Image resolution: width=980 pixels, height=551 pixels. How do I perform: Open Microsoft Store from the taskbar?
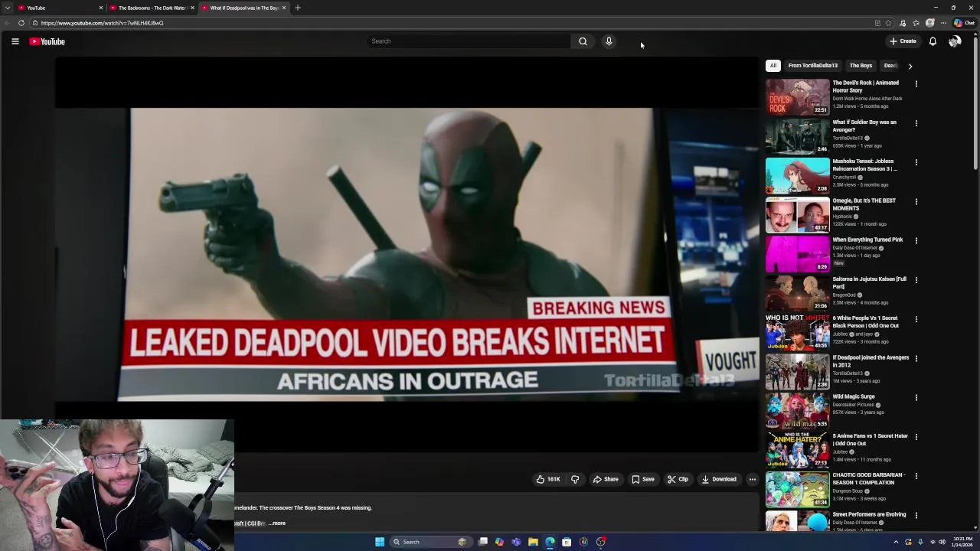coord(567,542)
